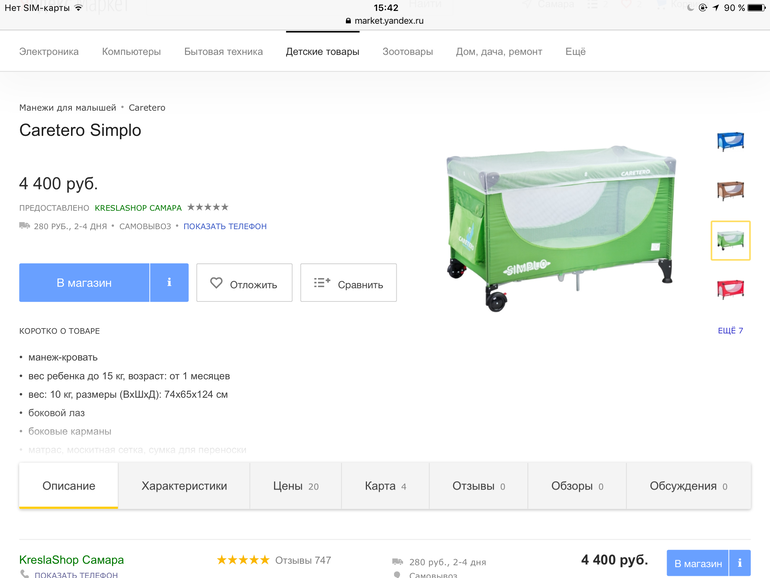Select the brown playpen thumbnail
This screenshot has width=770, height=578.
[x=730, y=190]
